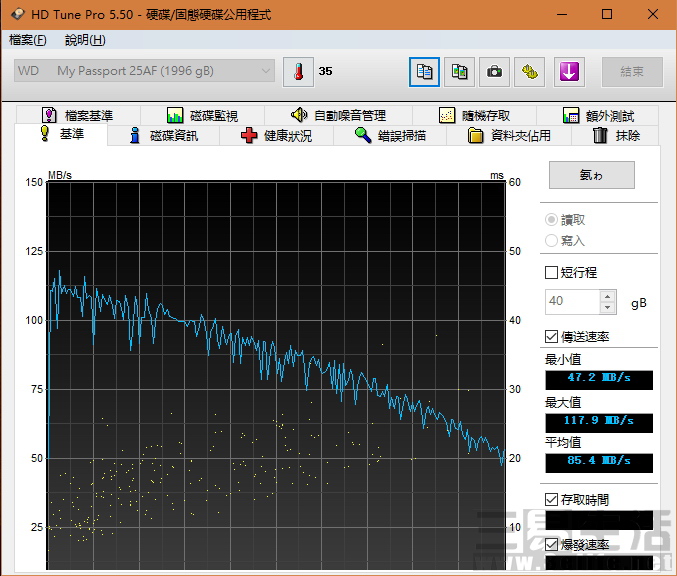Image resolution: width=677 pixels, height=576 pixels.
Task: Copy info to clipboard toolbar icon
Action: click(424, 72)
